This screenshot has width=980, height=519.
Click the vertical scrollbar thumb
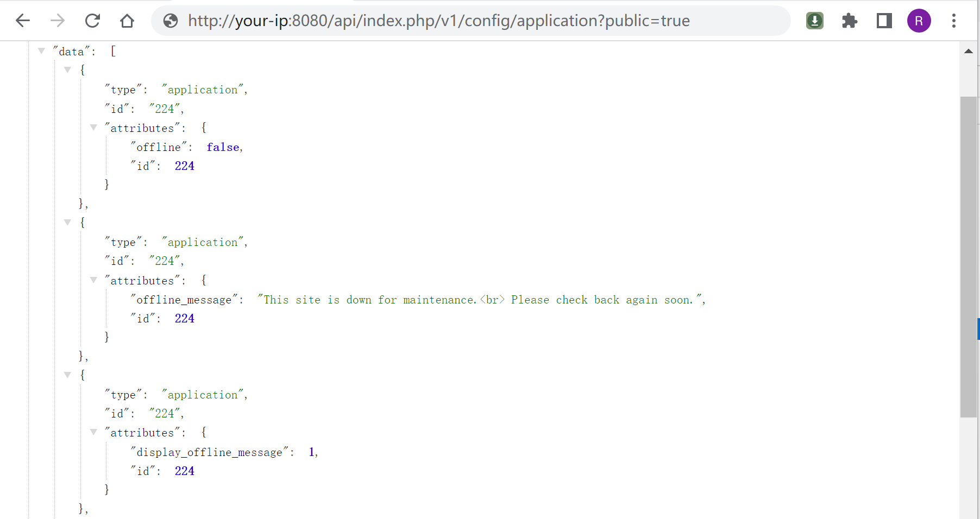pos(968,256)
